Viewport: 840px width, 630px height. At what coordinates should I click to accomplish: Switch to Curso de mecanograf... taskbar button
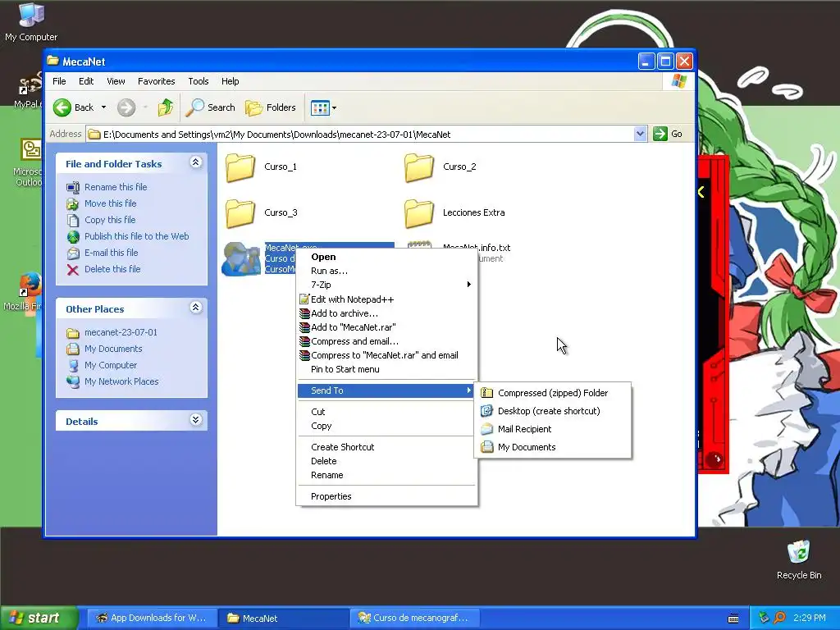coord(415,619)
